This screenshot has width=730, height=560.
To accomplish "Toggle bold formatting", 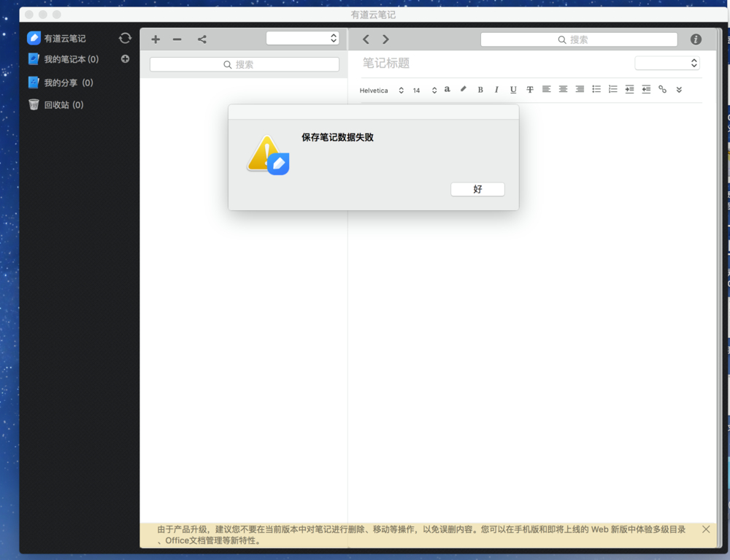I will click(480, 89).
